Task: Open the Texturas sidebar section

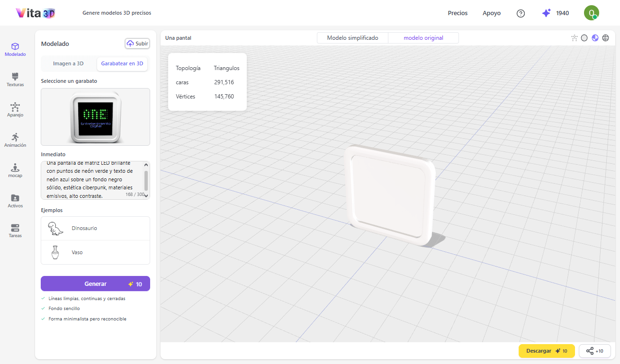Action: 15,80
